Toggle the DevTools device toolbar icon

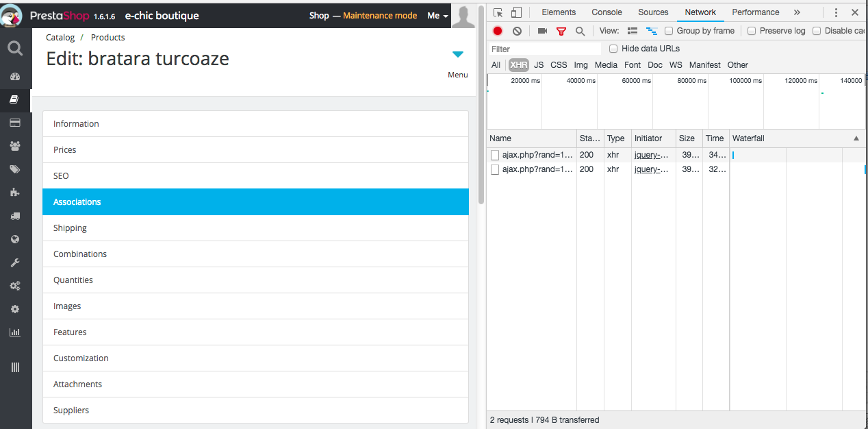pos(516,12)
